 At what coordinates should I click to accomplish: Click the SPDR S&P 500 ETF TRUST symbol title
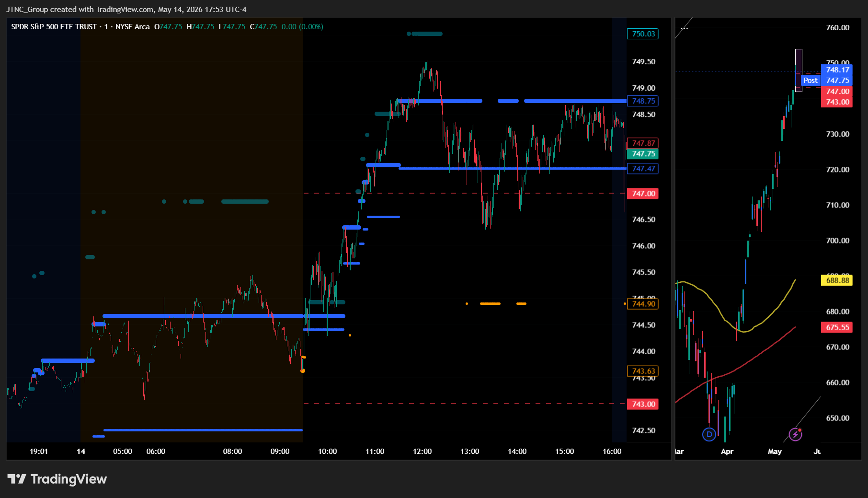pyautogui.click(x=54, y=27)
